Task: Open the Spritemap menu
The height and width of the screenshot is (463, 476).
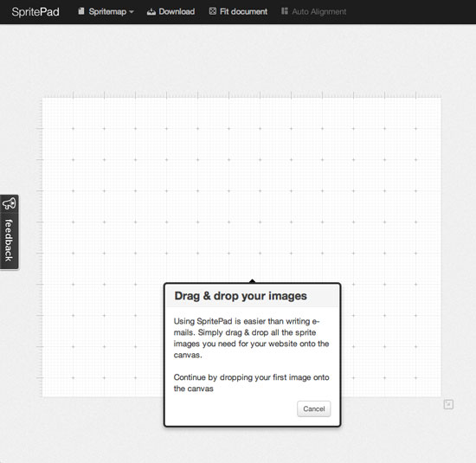Action: point(106,11)
